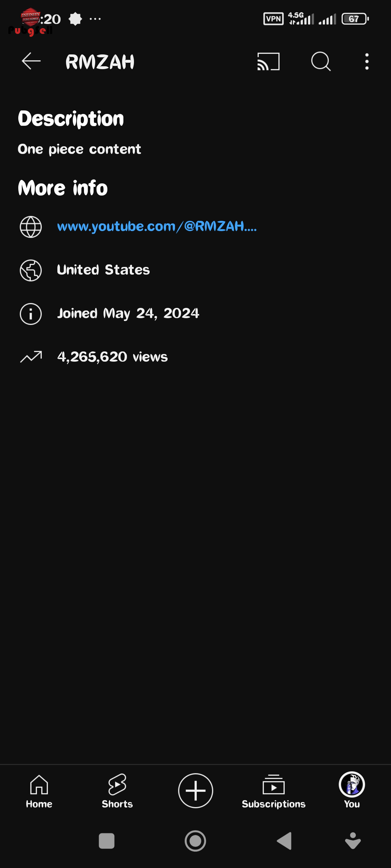The width and height of the screenshot is (391, 868).
Task: Tap the RMZAH channel title
Action: tap(100, 62)
